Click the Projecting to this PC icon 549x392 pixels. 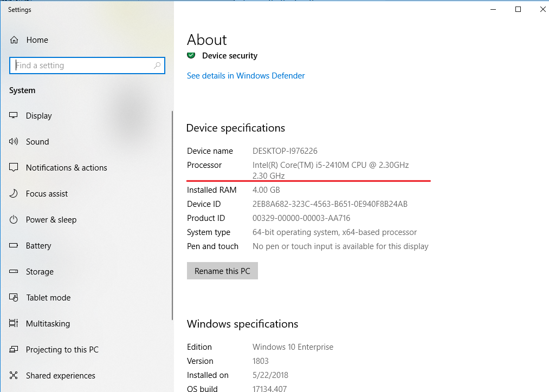14,349
